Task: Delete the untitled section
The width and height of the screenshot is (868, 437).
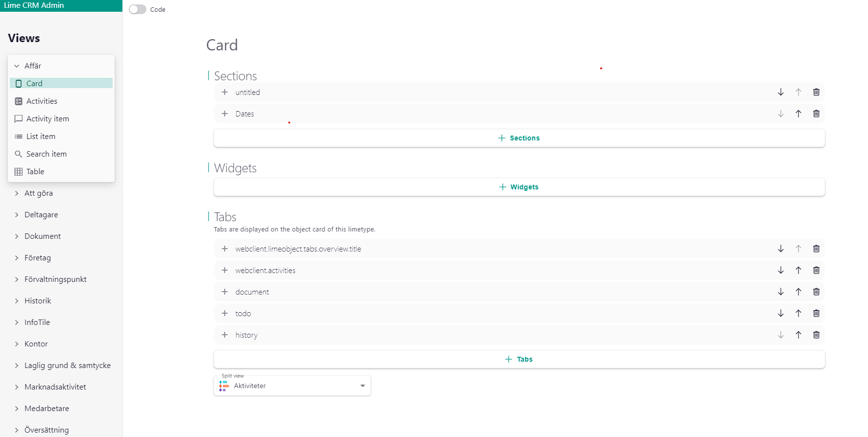Action: pyautogui.click(x=816, y=92)
